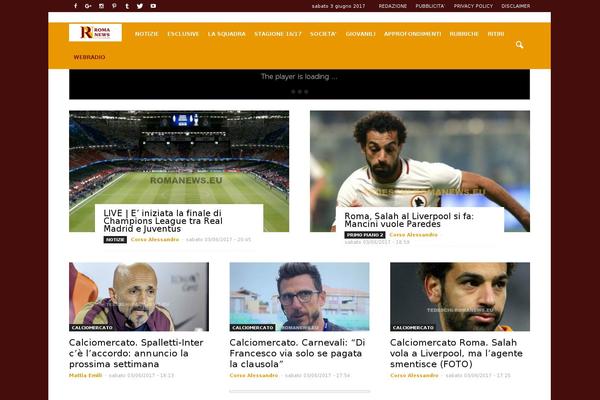Image resolution: width=600 pixels, height=400 pixels.
Task: Open the Twitter social icon
Action: click(x=140, y=6)
